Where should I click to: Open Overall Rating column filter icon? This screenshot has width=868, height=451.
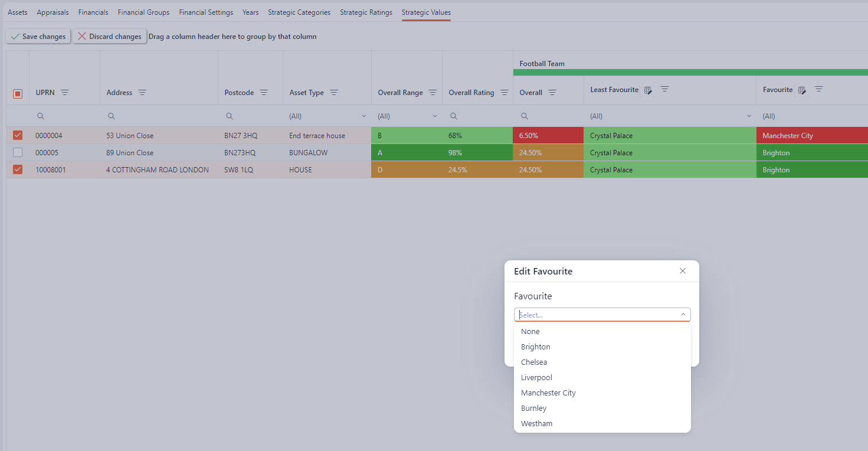[505, 93]
